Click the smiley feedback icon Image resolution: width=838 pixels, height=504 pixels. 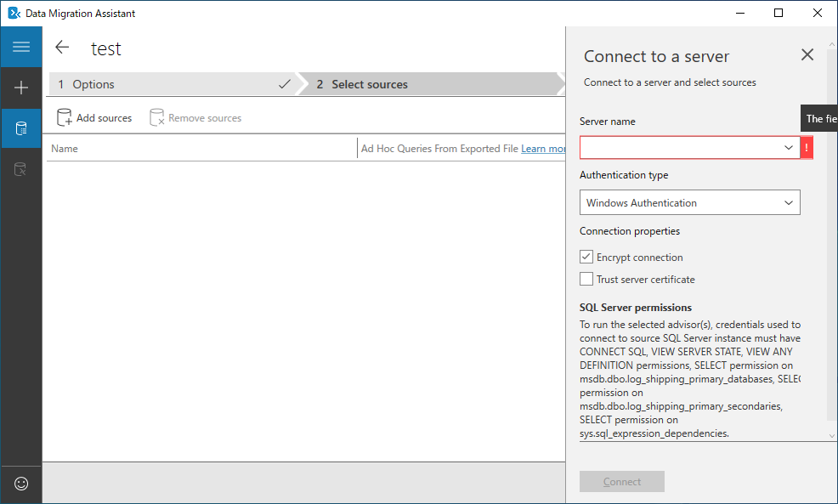[x=21, y=484]
